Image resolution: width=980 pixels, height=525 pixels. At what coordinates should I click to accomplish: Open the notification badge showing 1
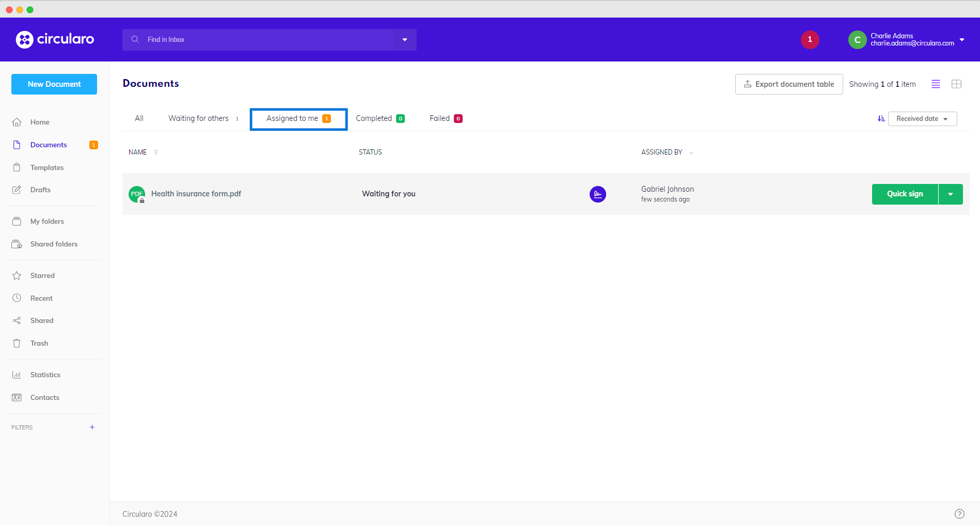(810, 40)
